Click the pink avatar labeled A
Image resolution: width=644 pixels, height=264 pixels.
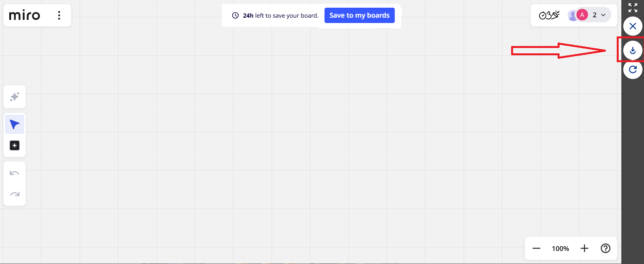coord(582,15)
